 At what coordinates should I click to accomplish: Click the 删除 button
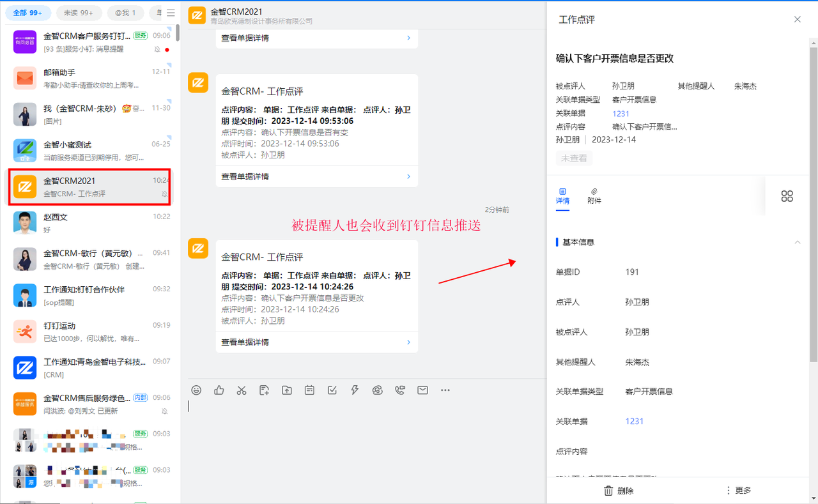619,491
